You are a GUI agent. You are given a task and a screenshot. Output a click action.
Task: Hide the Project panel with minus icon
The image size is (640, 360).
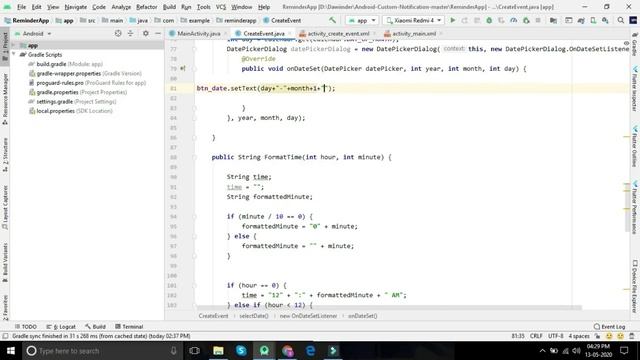(x=158, y=33)
